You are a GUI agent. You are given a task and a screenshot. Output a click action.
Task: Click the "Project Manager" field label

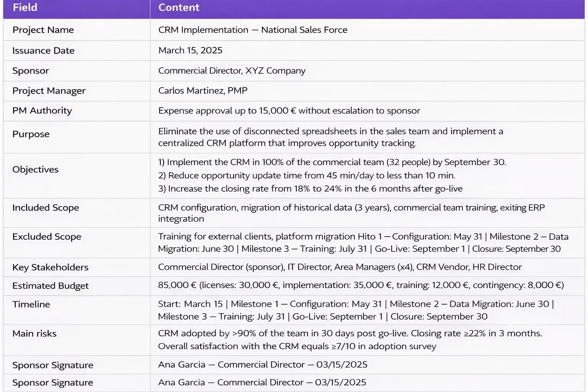click(49, 91)
